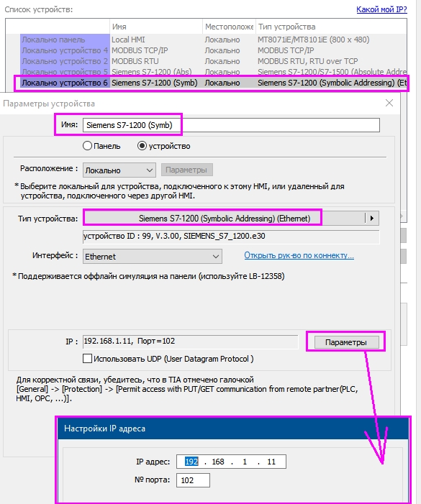The width and height of the screenshot is (421, 504).
Task: Open device type arrow menu
Action: pos(372,219)
